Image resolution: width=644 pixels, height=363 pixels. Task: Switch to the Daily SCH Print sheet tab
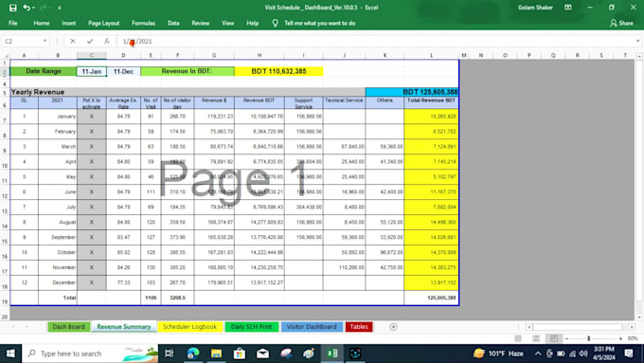pos(251,327)
